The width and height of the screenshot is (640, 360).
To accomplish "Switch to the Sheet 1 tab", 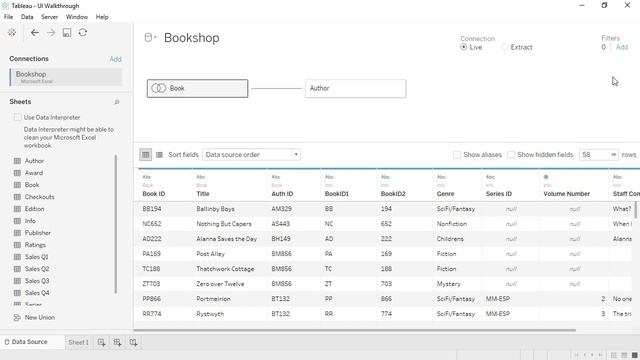I will tap(78, 342).
